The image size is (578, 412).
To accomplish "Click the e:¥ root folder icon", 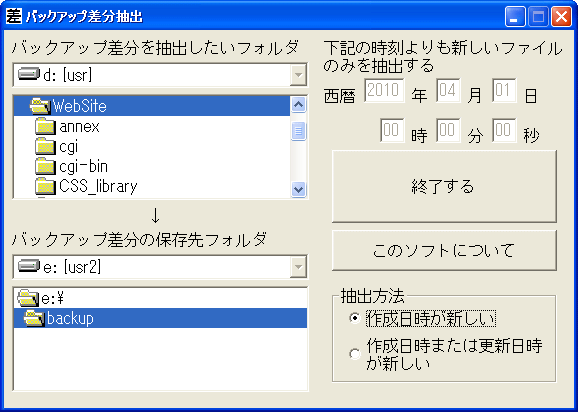I will 28,298.
